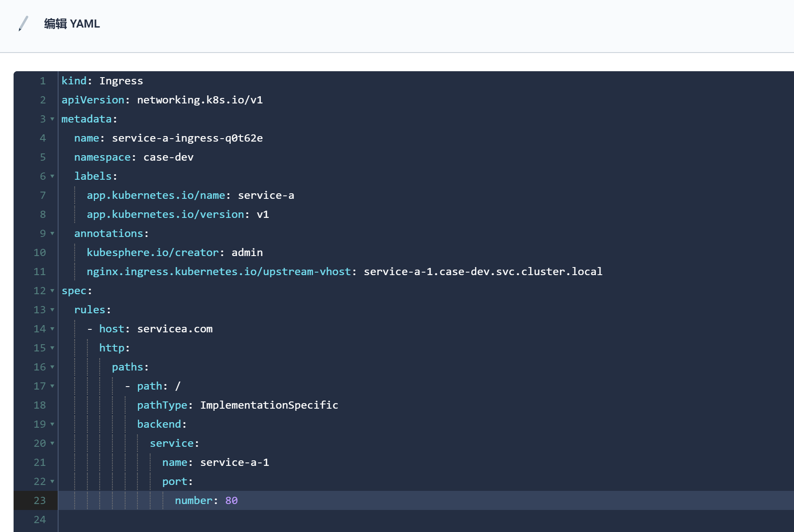The height and width of the screenshot is (532, 794).
Task: Collapse the service fold arrow on line 20
Action: [x=52, y=443]
